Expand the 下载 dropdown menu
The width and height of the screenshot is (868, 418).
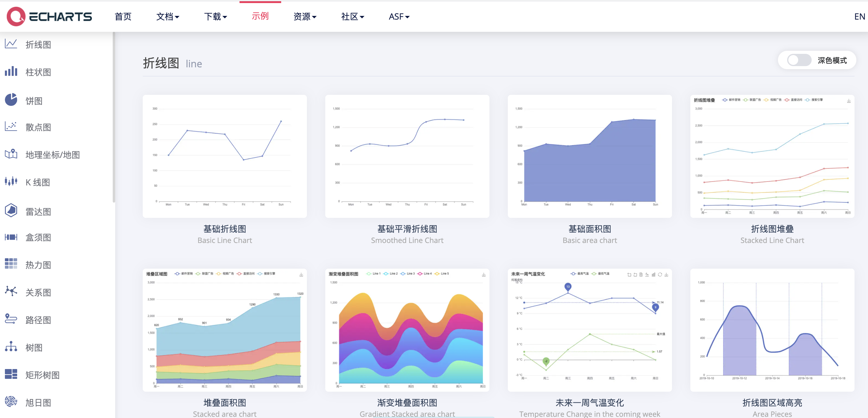215,17
